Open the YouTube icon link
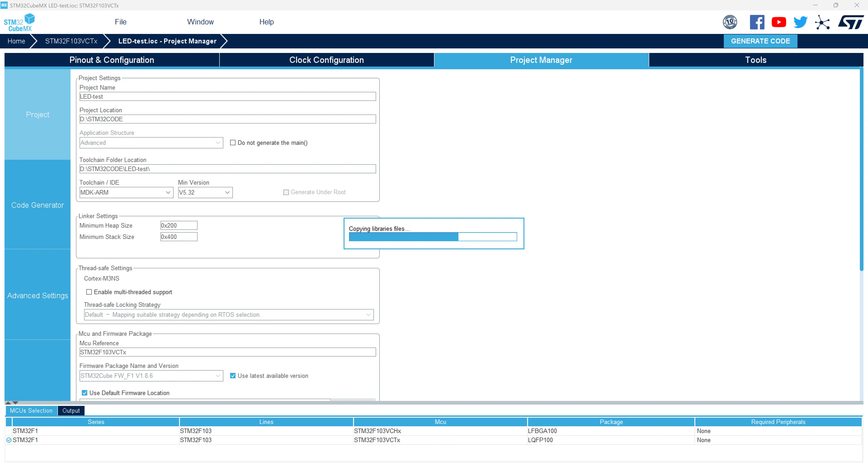This screenshot has width=868, height=467. (x=778, y=22)
